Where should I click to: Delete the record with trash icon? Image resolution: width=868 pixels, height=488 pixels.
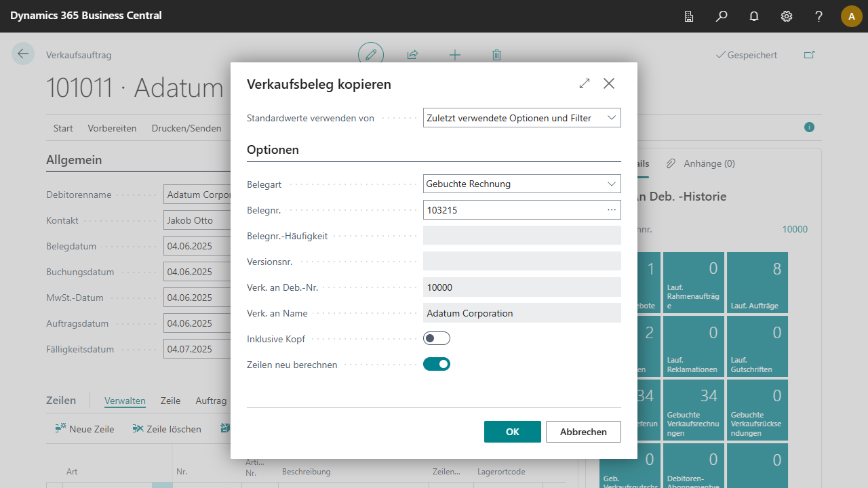tap(496, 55)
